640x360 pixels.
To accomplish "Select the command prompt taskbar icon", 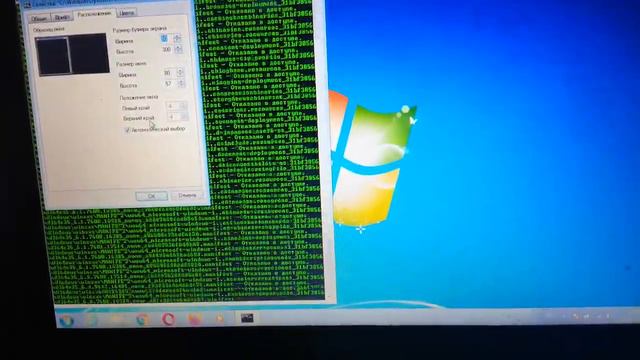I will coord(247,318).
